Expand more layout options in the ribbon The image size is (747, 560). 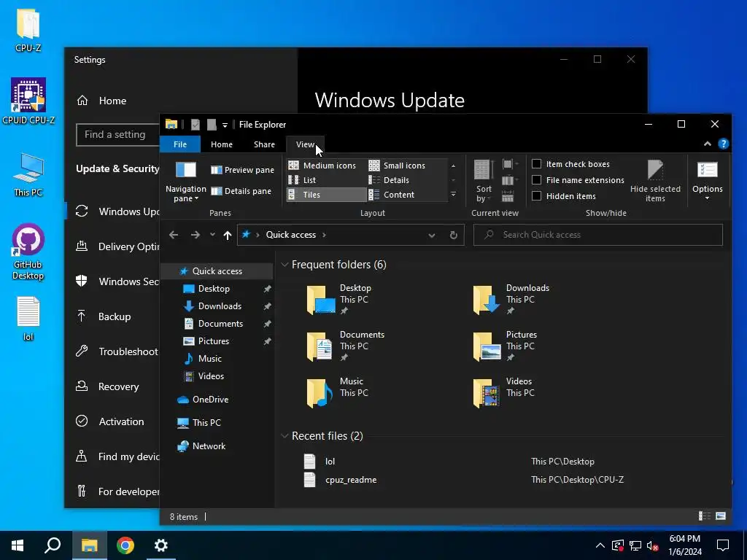pyautogui.click(x=453, y=194)
